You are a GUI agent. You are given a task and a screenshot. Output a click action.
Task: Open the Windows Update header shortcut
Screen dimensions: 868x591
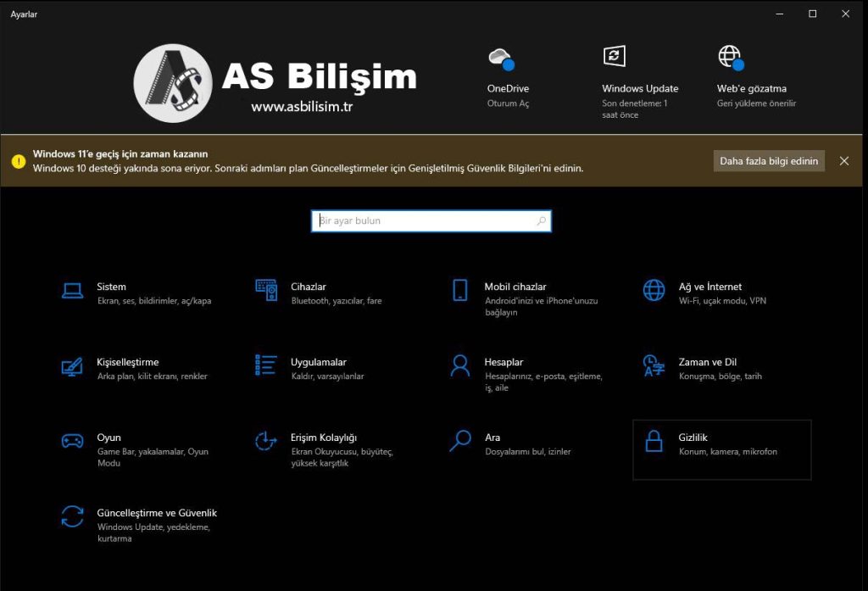pos(615,57)
